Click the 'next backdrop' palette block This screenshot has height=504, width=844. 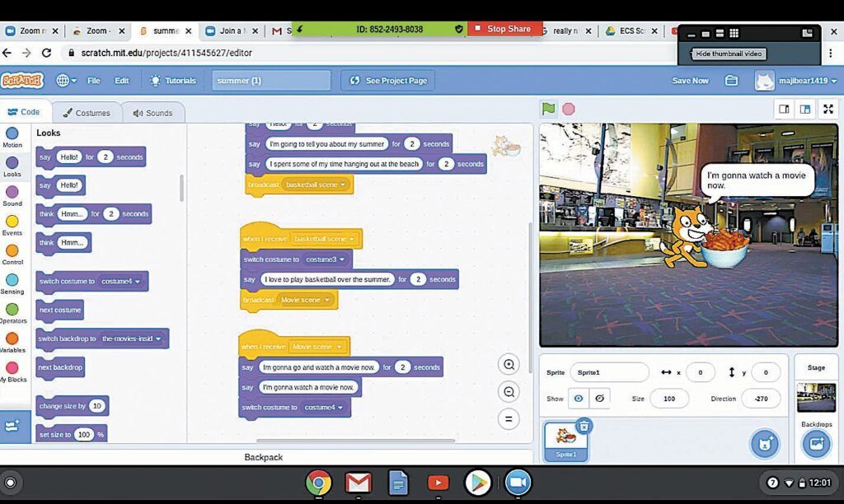click(x=60, y=367)
